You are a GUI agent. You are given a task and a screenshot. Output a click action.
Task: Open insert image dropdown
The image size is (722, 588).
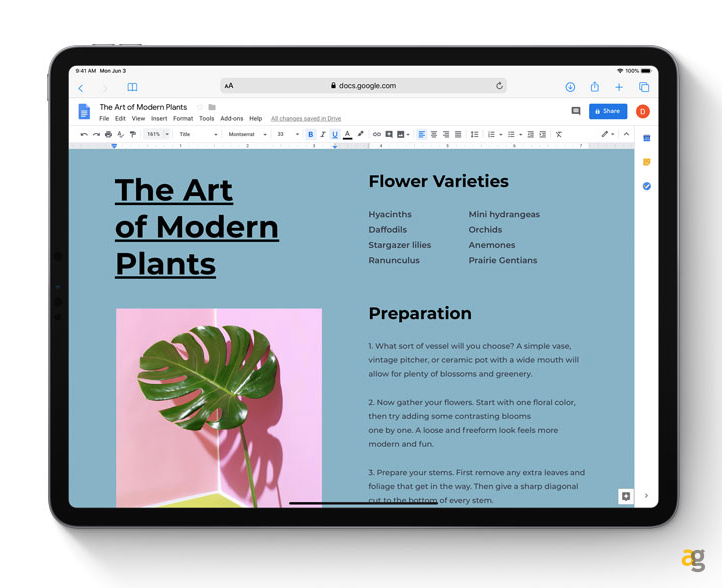(403, 134)
